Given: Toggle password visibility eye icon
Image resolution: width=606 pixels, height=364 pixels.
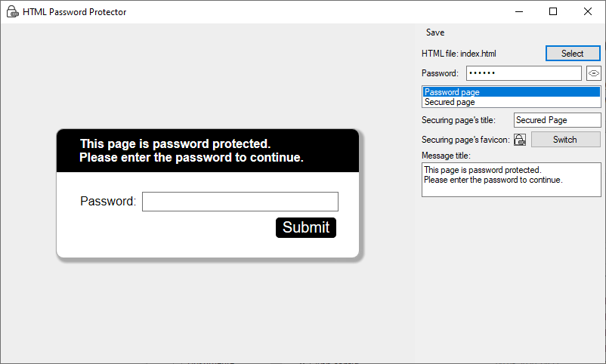Looking at the screenshot, I should (x=594, y=73).
